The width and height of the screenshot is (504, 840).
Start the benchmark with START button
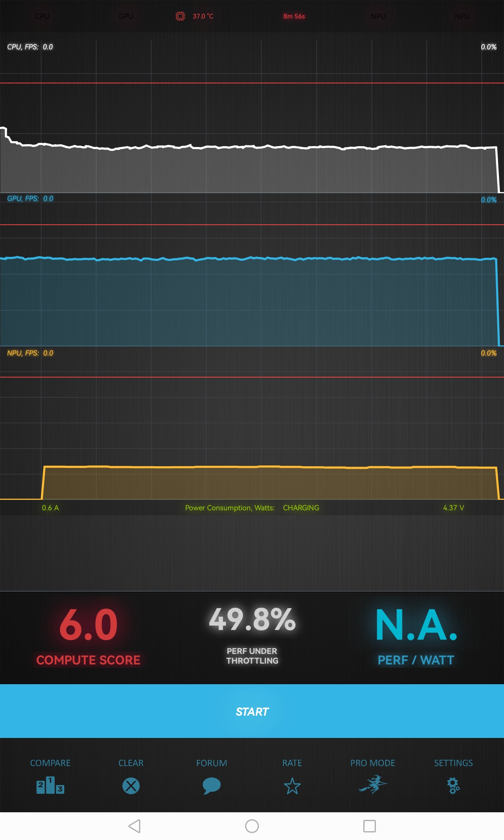point(252,711)
